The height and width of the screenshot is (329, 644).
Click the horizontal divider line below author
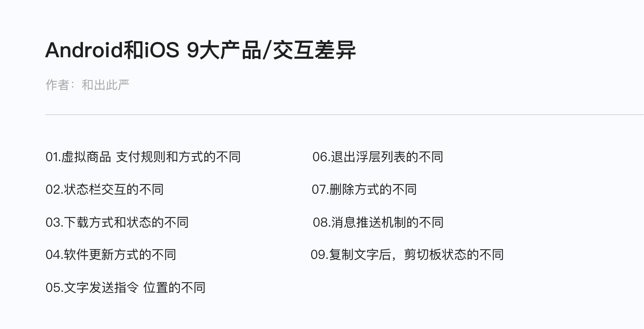[x=345, y=114]
